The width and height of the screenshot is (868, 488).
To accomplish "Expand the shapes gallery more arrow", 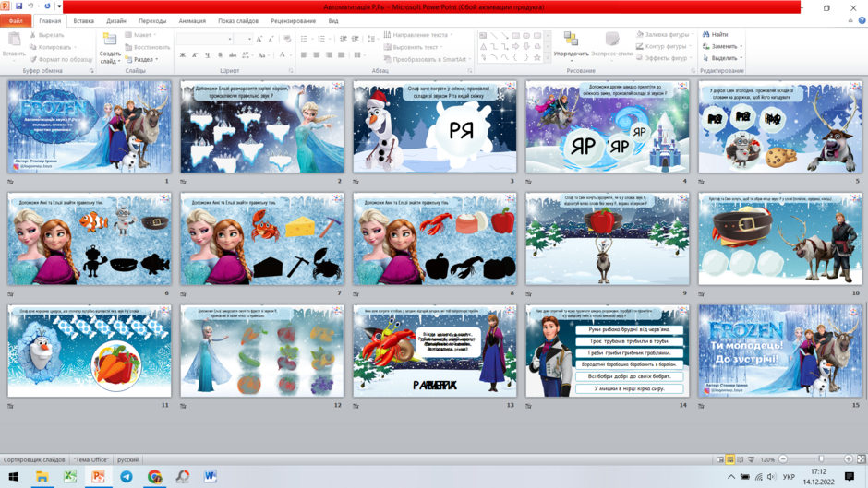I will [548, 57].
